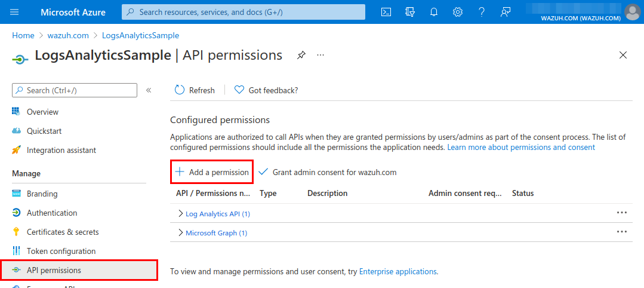Grant admin consent for wazuh.com
Image resolution: width=644 pixels, height=288 pixels.
coord(327,172)
